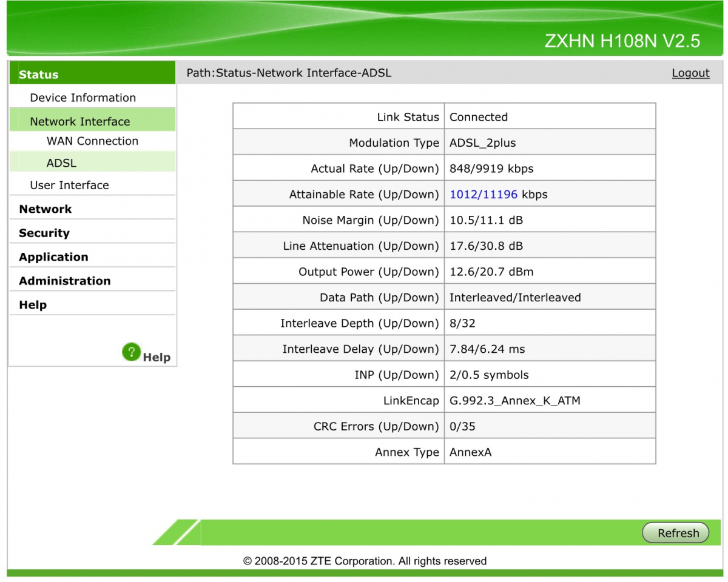Collapse the Network Interface submenu
Screen dimensions: 728x582
coord(79,121)
